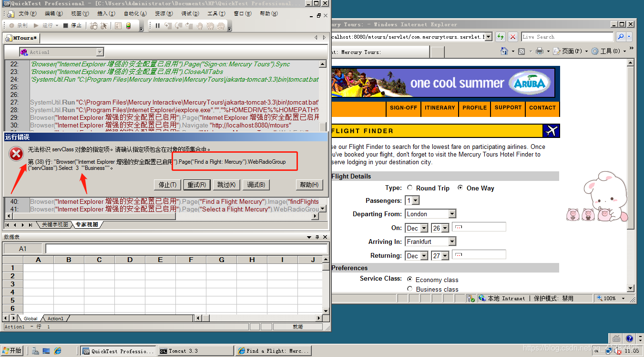644x357 pixels.
Task: Click the IE Print icon
Action: tap(540, 51)
